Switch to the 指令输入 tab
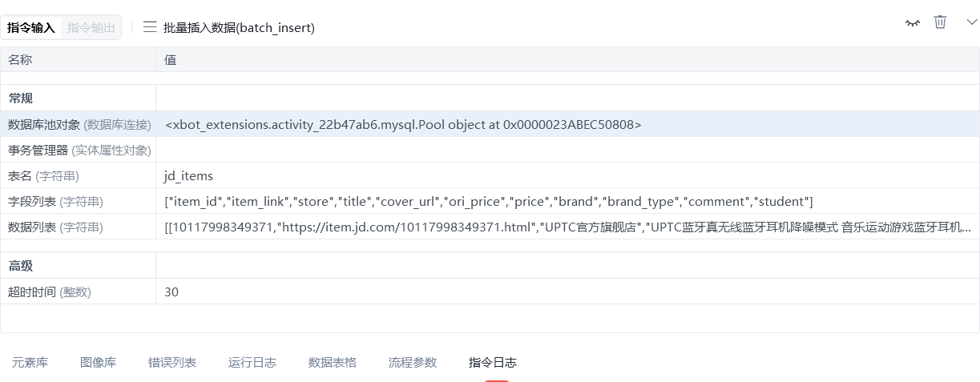980x382 pixels. 31,27
